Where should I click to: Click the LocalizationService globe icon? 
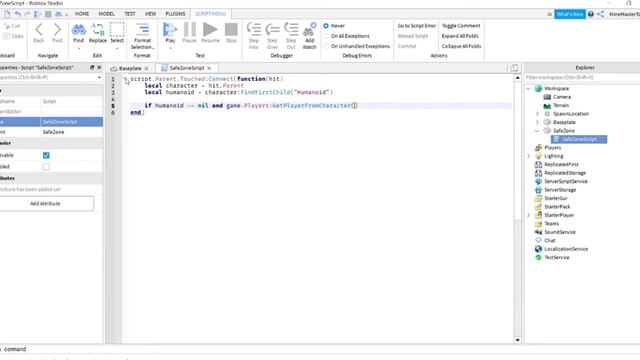[x=538, y=249]
